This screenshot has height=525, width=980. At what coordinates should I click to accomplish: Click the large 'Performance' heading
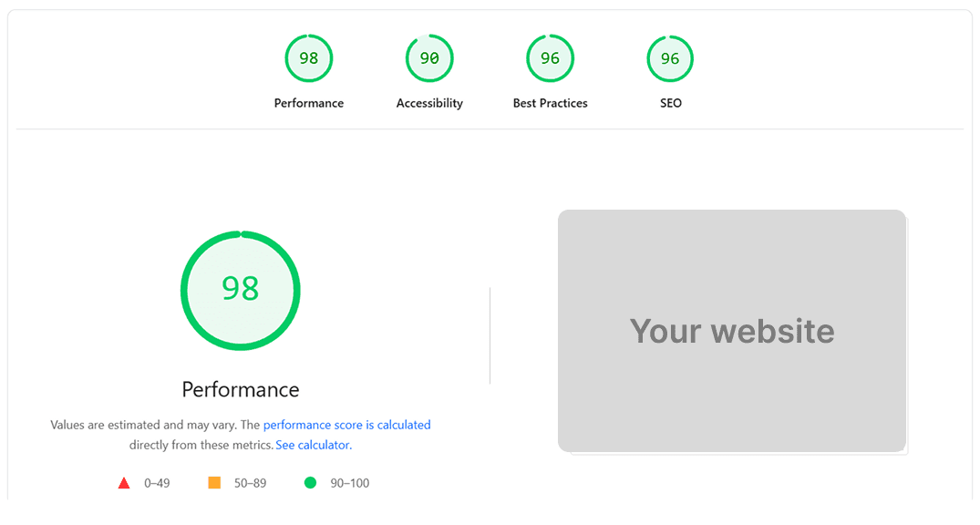click(241, 389)
